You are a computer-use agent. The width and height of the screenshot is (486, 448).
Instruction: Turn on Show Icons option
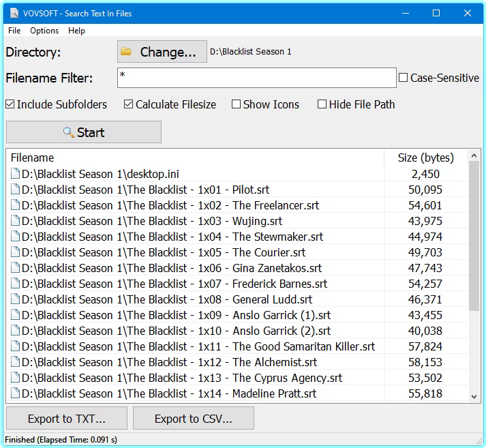[236, 104]
